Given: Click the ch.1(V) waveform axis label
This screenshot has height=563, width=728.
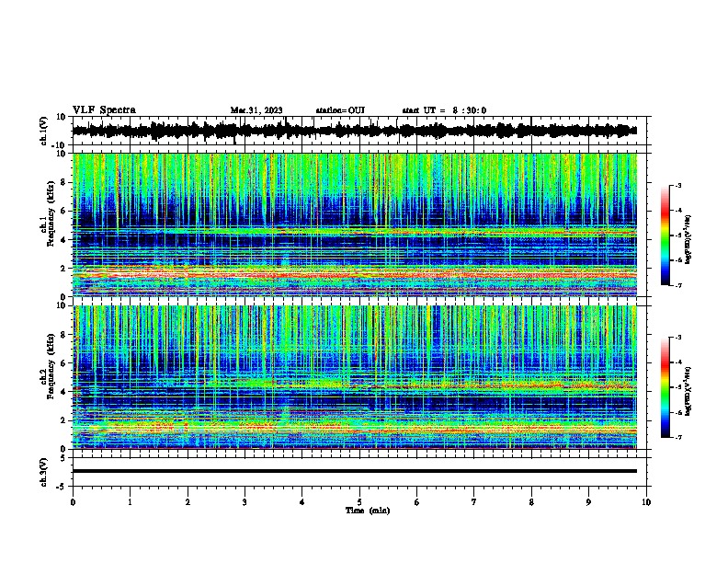Looking at the screenshot, I should click(44, 131).
